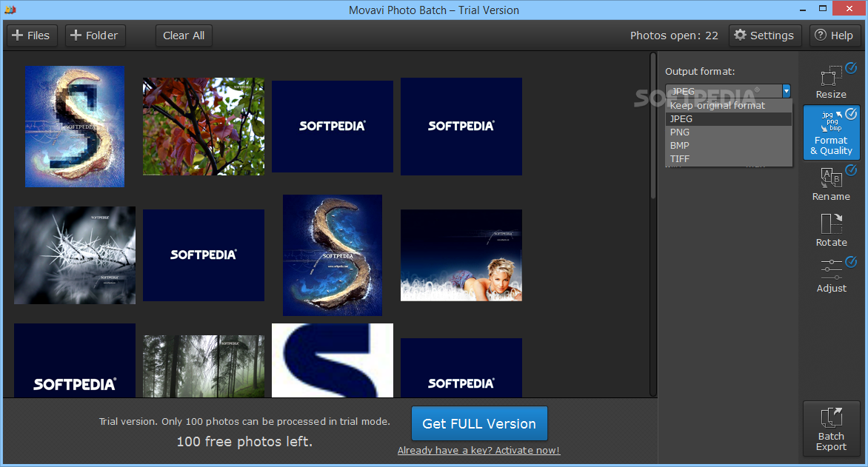Select the blonde woman photo thumbnail
Image resolution: width=868 pixels, height=467 pixels.
[461, 255]
